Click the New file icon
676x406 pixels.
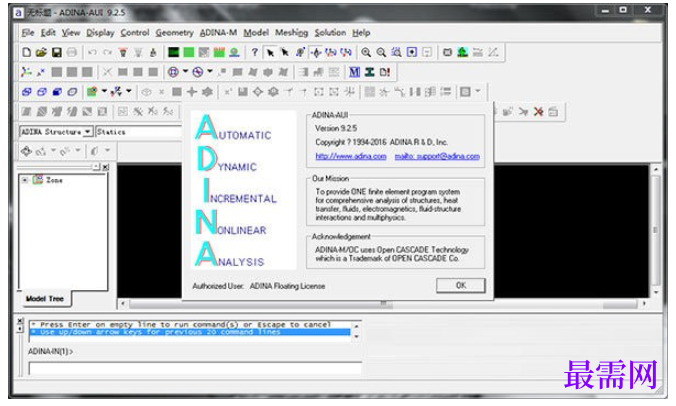pos(27,52)
